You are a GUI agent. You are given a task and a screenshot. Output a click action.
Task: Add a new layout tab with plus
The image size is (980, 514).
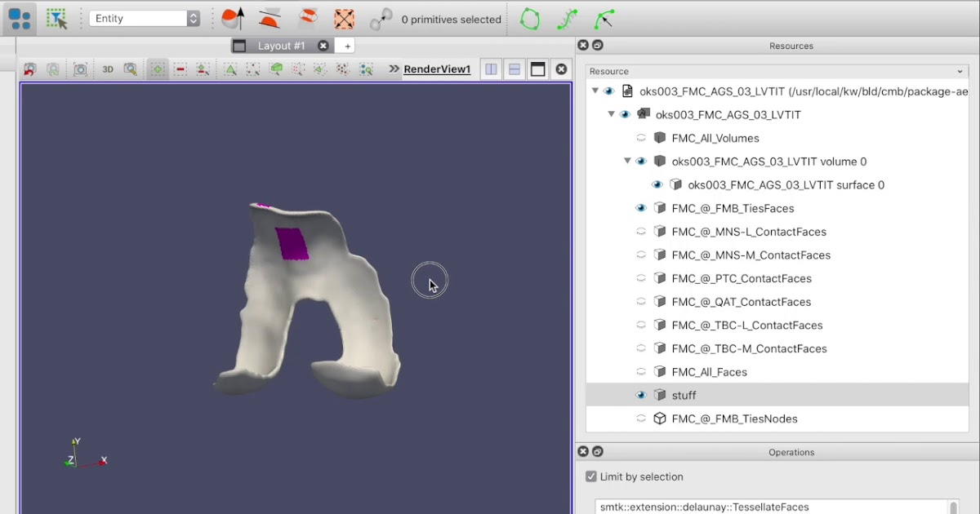(x=347, y=46)
